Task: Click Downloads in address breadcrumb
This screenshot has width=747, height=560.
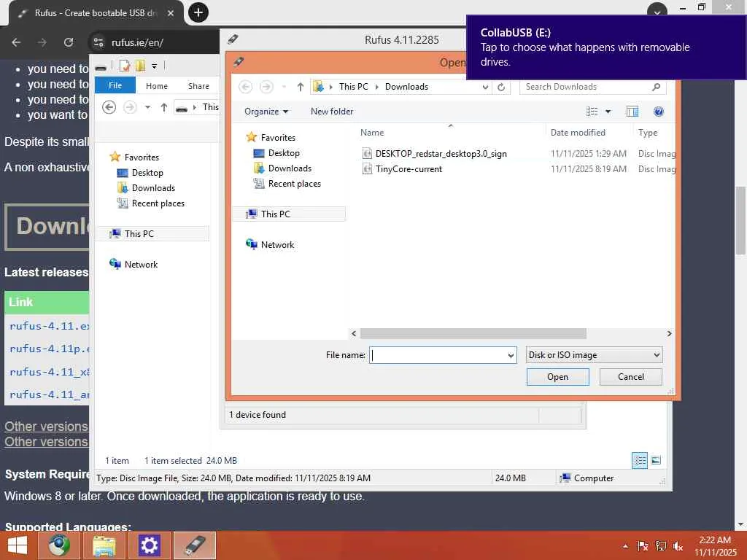Action: pos(406,87)
